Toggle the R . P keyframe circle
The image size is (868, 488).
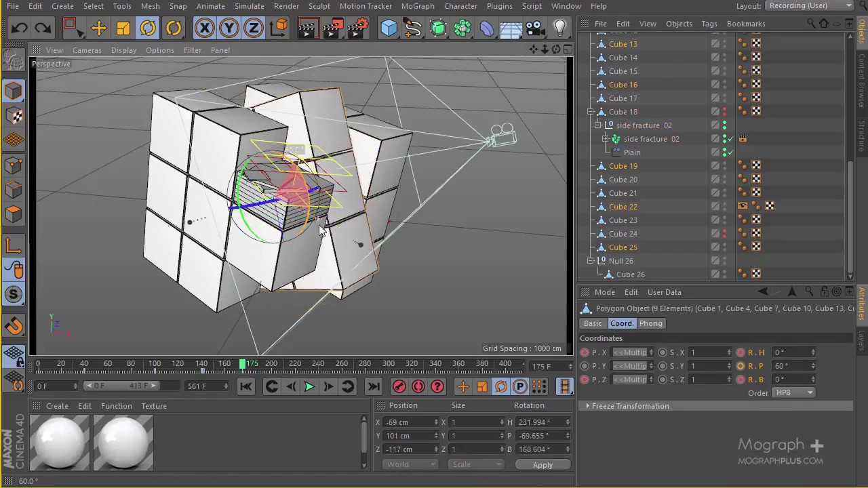coord(741,366)
